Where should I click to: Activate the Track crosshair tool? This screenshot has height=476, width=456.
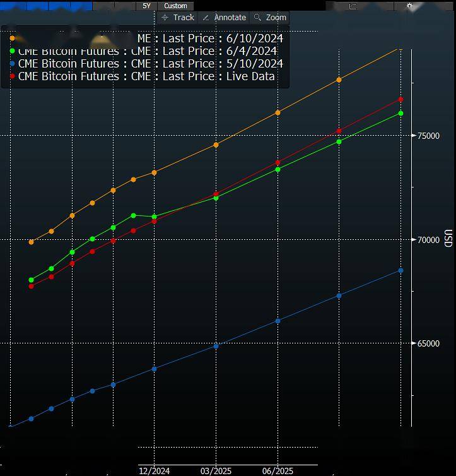point(178,18)
